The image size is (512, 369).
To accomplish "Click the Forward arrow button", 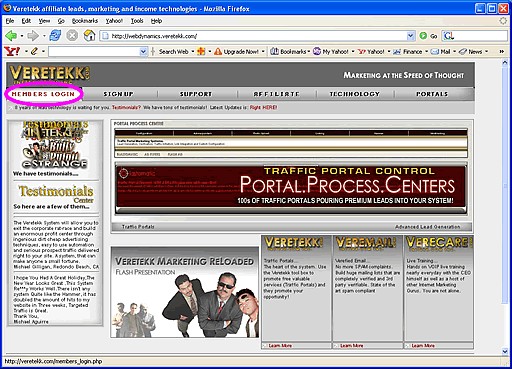I will point(33,35).
